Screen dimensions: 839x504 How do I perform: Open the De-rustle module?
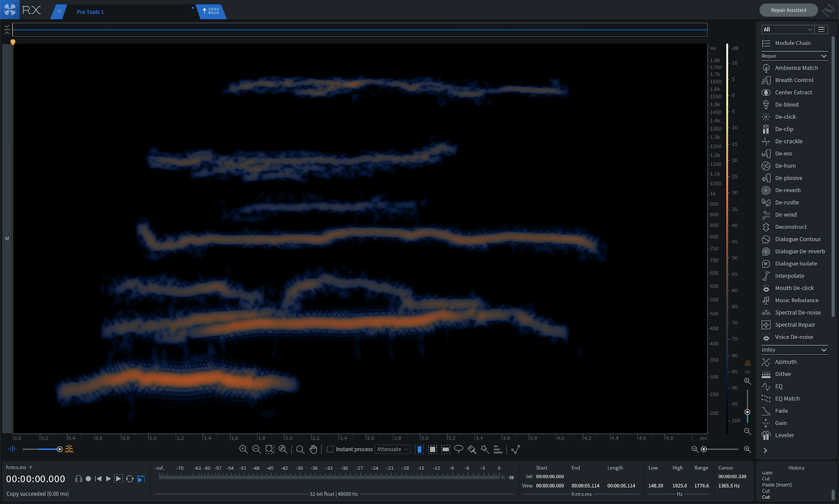click(794, 202)
